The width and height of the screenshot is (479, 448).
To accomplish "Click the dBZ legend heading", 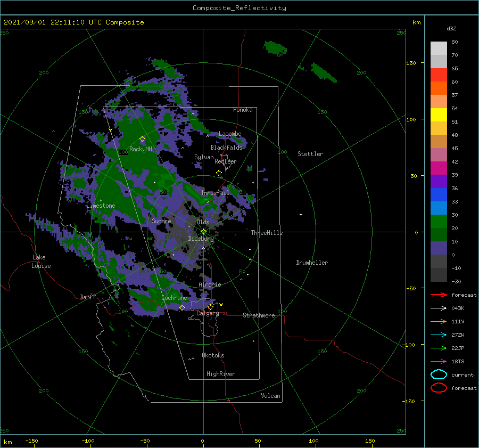I will [x=451, y=28].
